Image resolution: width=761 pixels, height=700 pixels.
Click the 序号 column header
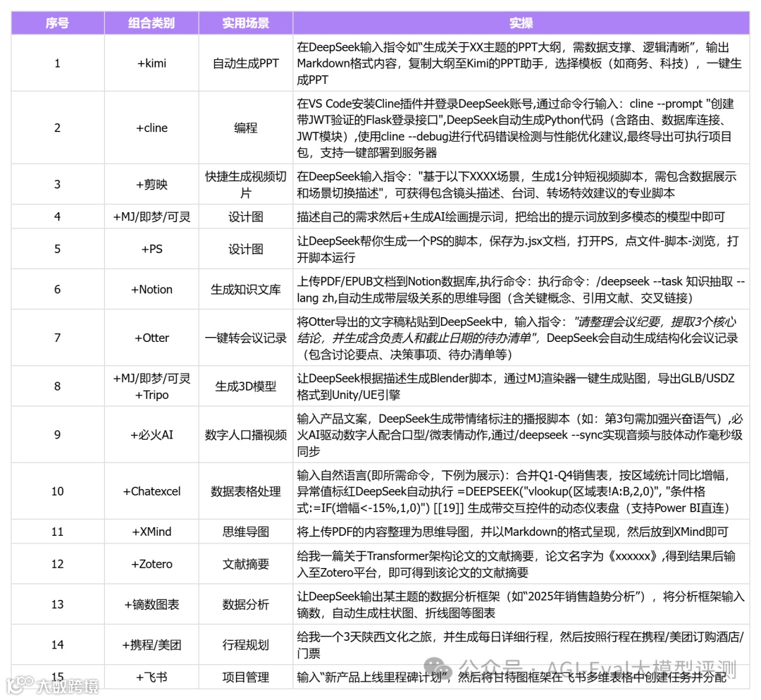click(x=58, y=23)
